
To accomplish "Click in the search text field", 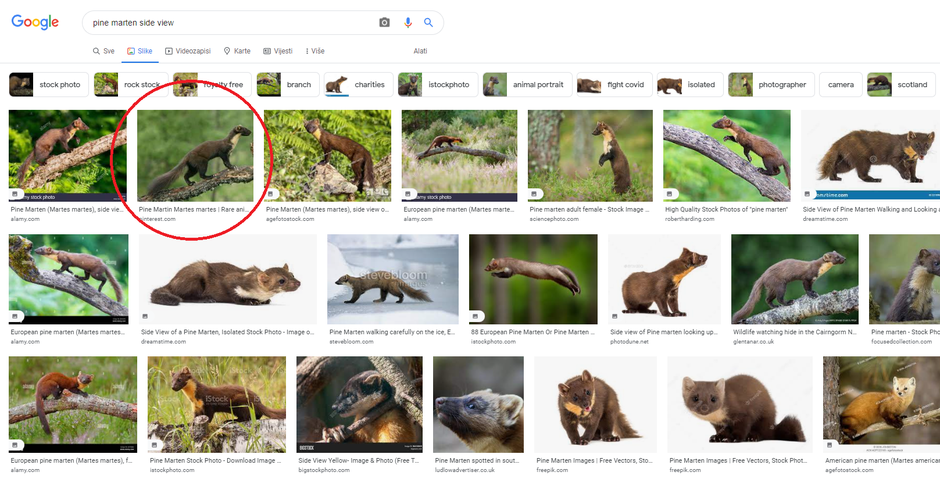I will pyautogui.click(x=230, y=22).
